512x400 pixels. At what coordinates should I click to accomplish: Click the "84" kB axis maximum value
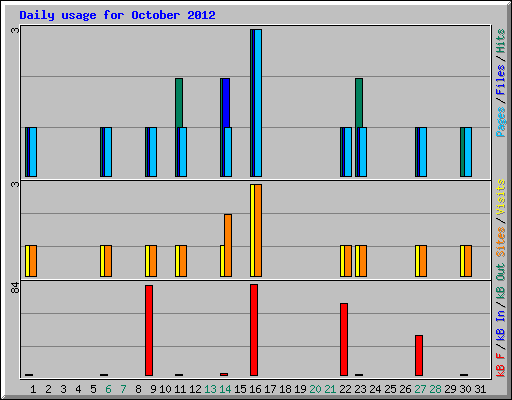[x=15, y=287]
